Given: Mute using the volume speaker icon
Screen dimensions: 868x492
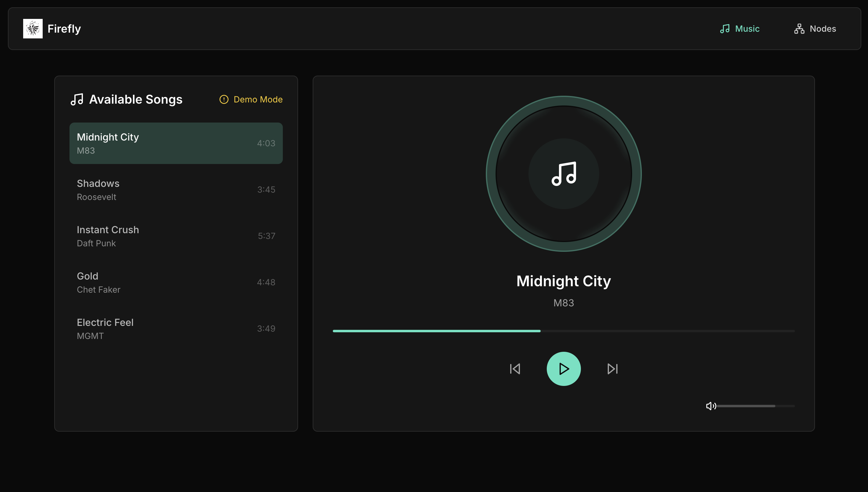Looking at the screenshot, I should click(x=711, y=406).
